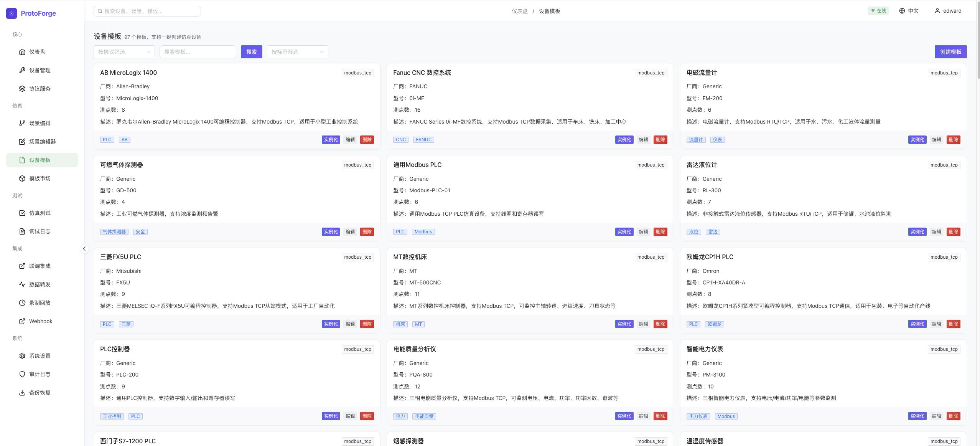Screen dimensions: 980x446
Task: Click the 欧姆龙 tag
Action: point(715,324)
